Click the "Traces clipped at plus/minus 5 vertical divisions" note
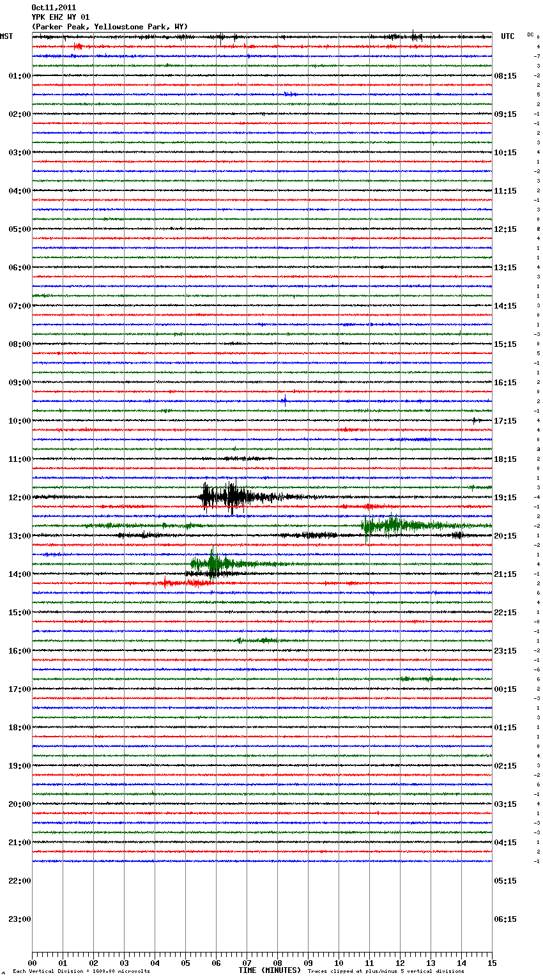The width and height of the screenshot is (543, 980). pos(386,972)
